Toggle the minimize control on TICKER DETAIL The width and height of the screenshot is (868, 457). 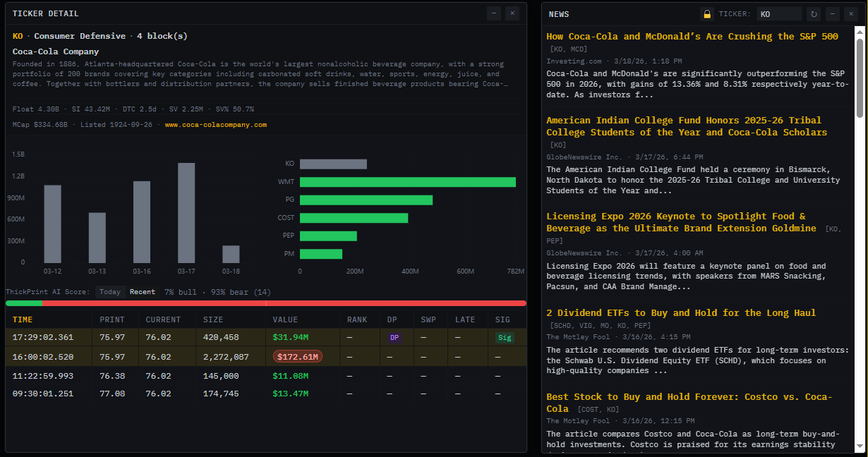pos(494,13)
